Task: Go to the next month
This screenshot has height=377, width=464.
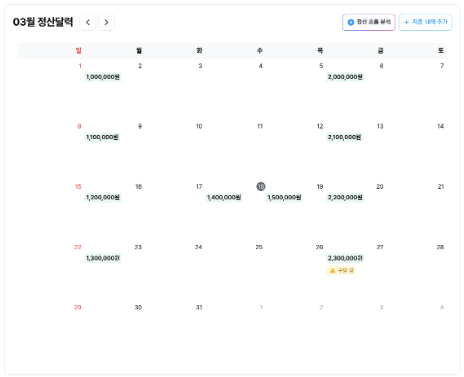Action: (106, 22)
